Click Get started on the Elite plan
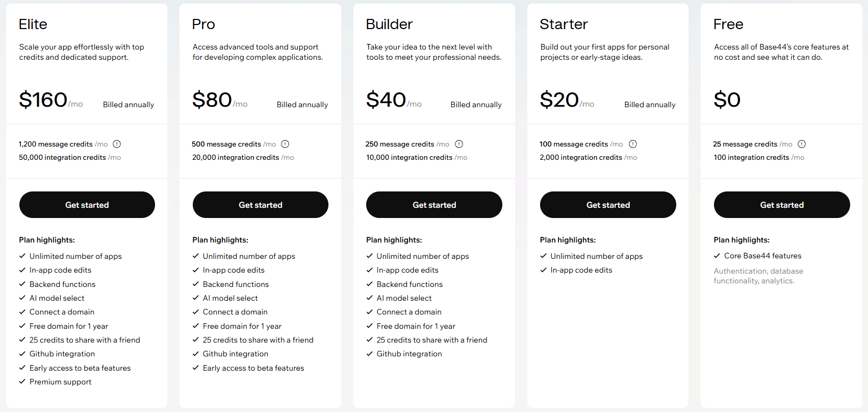The width and height of the screenshot is (868, 412). coord(87,205)
